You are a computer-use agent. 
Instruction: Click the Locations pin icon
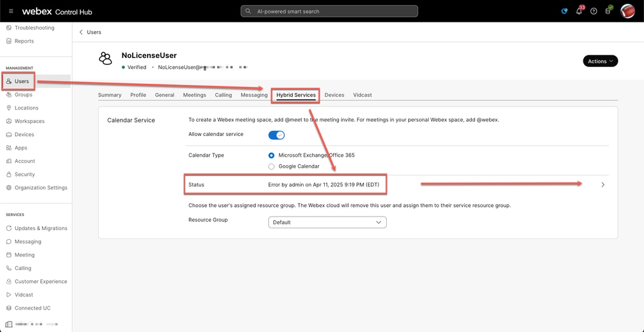(8, 108)
